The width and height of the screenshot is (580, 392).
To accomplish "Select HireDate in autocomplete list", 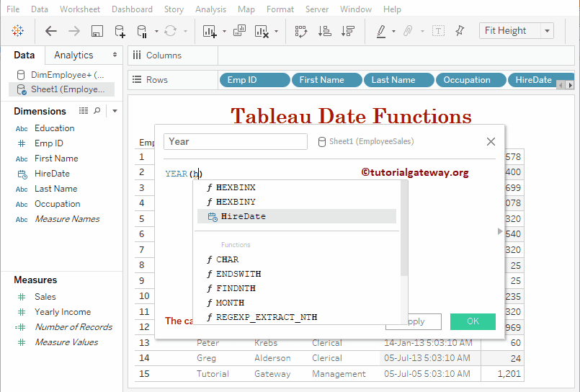I will click(x=297, y=216).
